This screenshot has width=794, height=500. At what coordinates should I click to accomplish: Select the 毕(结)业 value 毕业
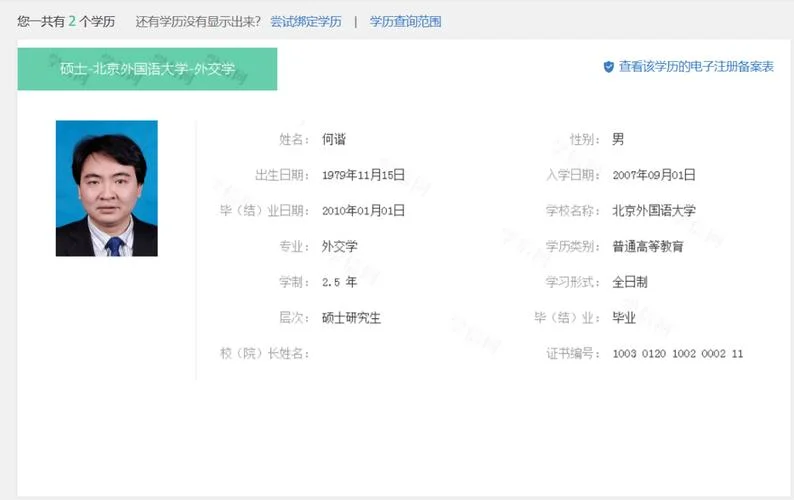pos(624,318)
